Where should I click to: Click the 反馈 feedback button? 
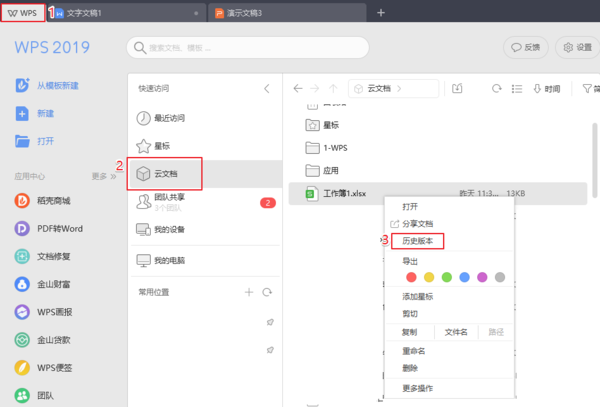(x=526, y=47)
